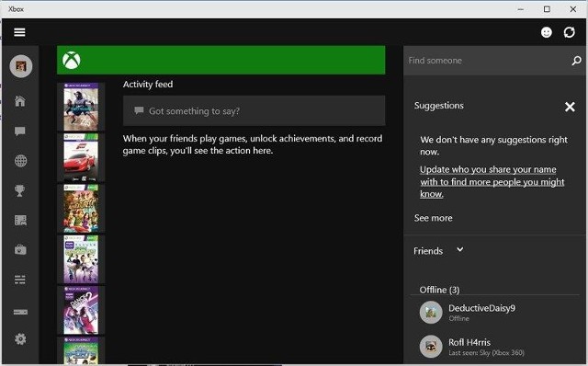Open the Store bag icon
Viewport: 588px width, 366px height.
pos(20,249)
